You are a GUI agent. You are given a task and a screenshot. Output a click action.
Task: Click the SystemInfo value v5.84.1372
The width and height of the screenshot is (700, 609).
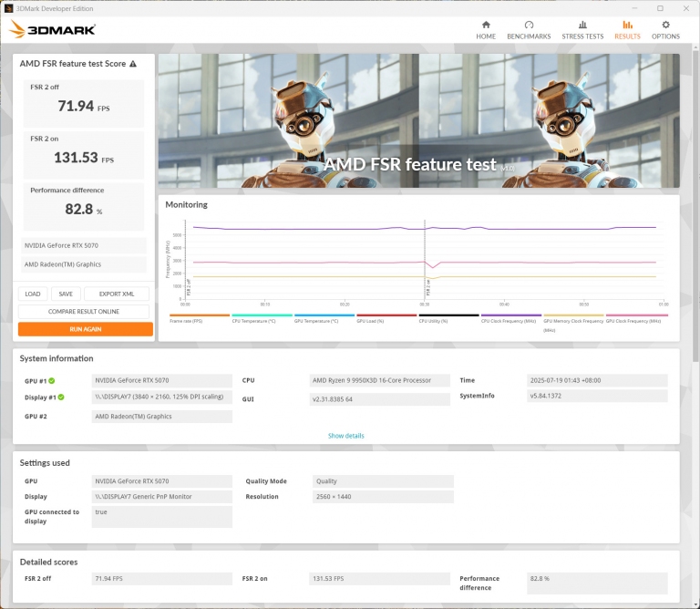click(x=597, y=396)
